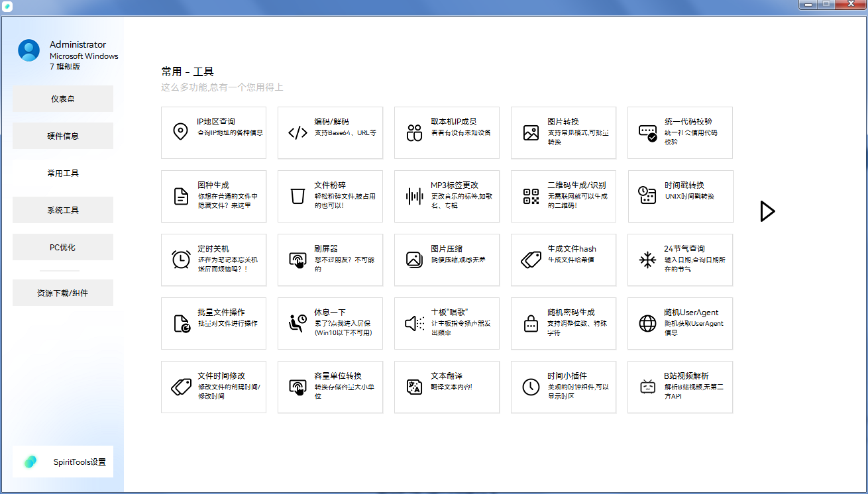Click the Administrator user avatar

click(x=28, y=50)
